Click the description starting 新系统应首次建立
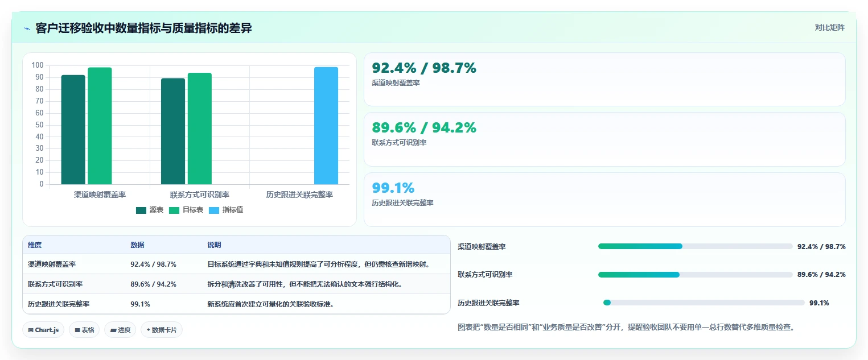Screen dimensions: 868x360 click(x=270, y=304)
